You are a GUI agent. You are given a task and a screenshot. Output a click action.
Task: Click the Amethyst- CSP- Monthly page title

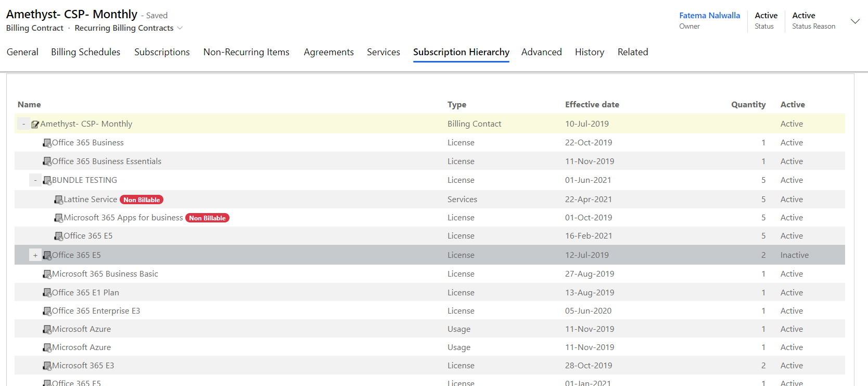point(72,14)
